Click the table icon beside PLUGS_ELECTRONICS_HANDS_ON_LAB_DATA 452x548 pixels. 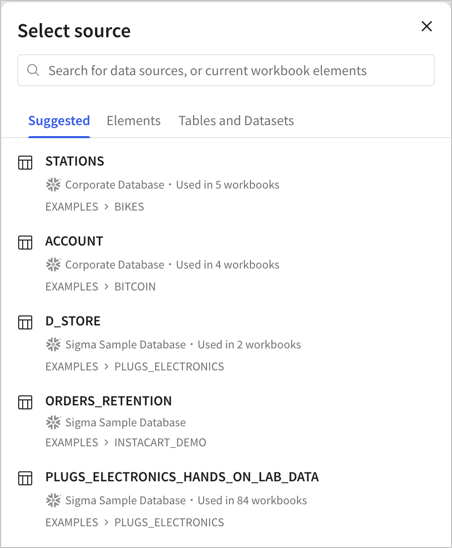pos(25,478)
